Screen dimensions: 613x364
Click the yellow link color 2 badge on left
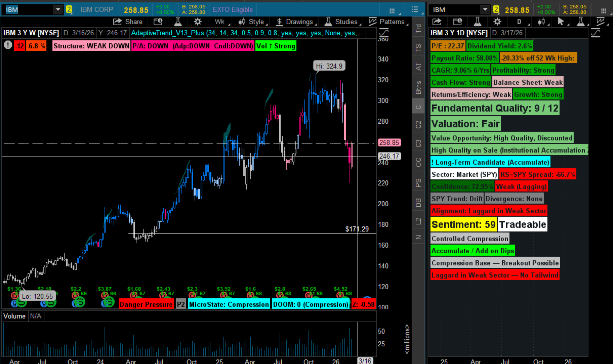pos(69,10)
